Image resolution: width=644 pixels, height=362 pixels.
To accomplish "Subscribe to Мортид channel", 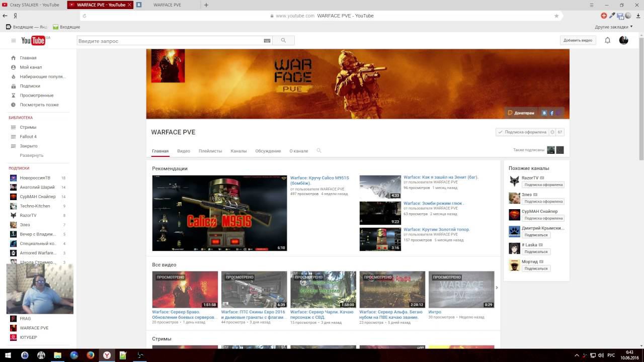I will 536,268.
